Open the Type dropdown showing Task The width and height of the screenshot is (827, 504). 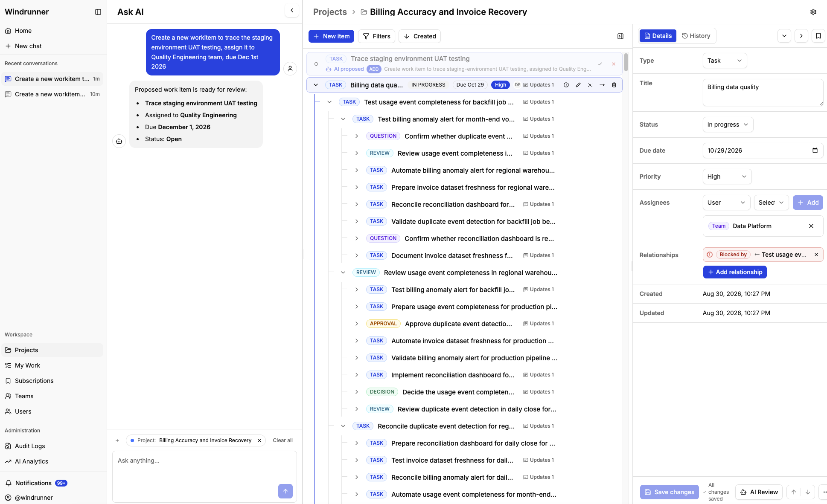[x=725, y=61]
